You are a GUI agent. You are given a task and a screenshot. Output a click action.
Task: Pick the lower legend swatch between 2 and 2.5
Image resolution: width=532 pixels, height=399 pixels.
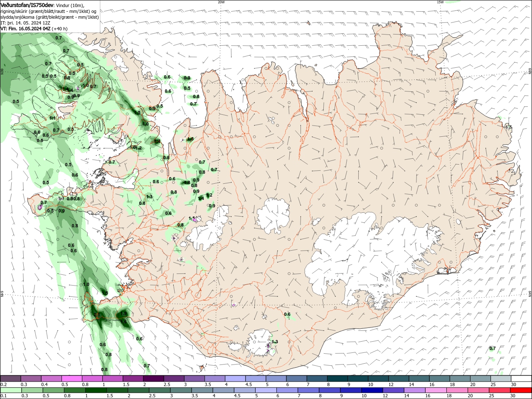(x=138, y=390)
